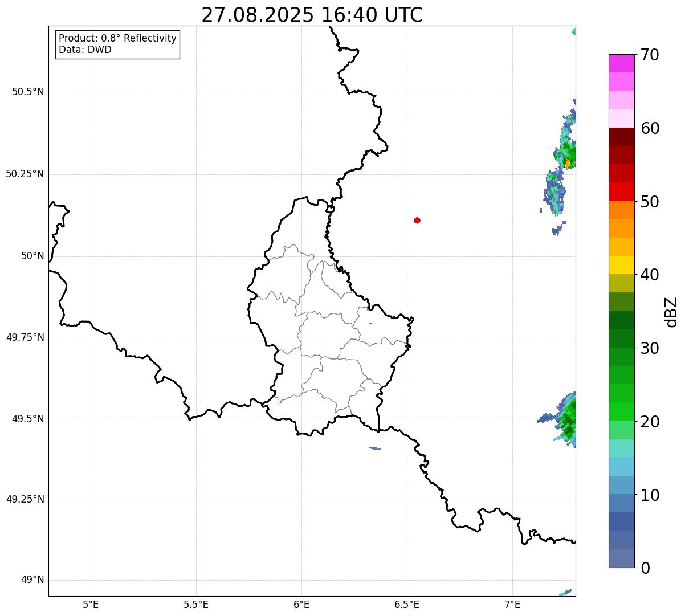Click the '6.5°E' longitude label
The image size is (685, 616).
click(407, 604)
